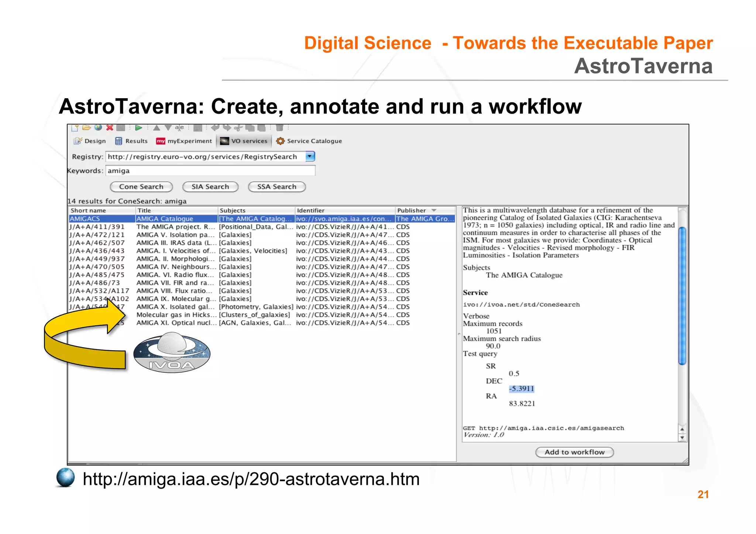Viewport: 756px width, 534px height.
Task: Open the myExperiment tab
Action: (x=184, y=141)
